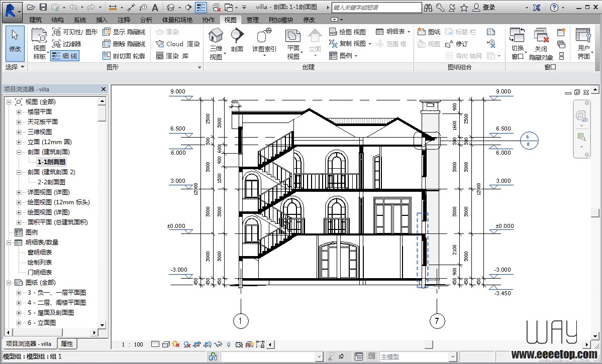Click 剖切面轮廓 cut profile tool

tap(124, 56)
